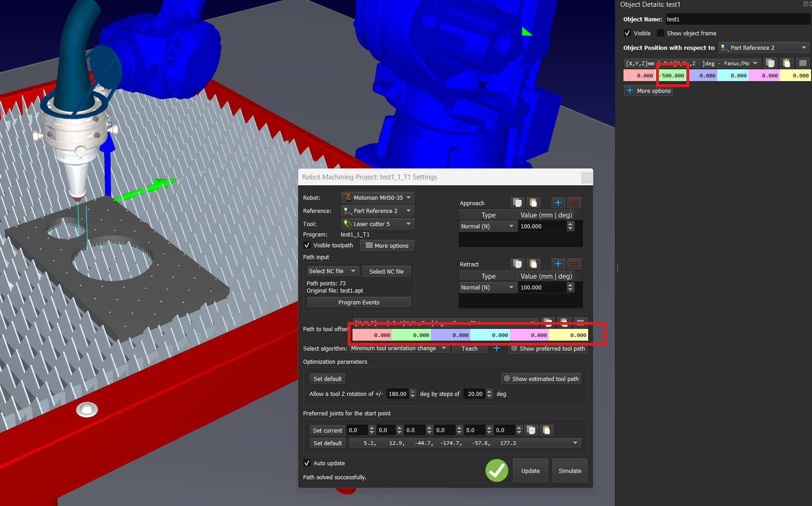Screen dimensions: 812x506
Task: Add a new Approach movement with plus
Action: 558,202
